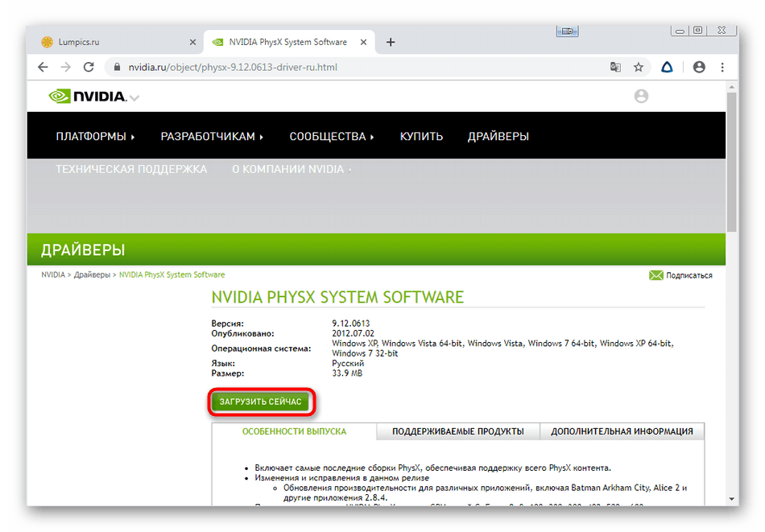The width and height of the screenshot is (765, 532).
Task: Switch to the Lumpics.ru tab
Action: click(x=118, y=42)
